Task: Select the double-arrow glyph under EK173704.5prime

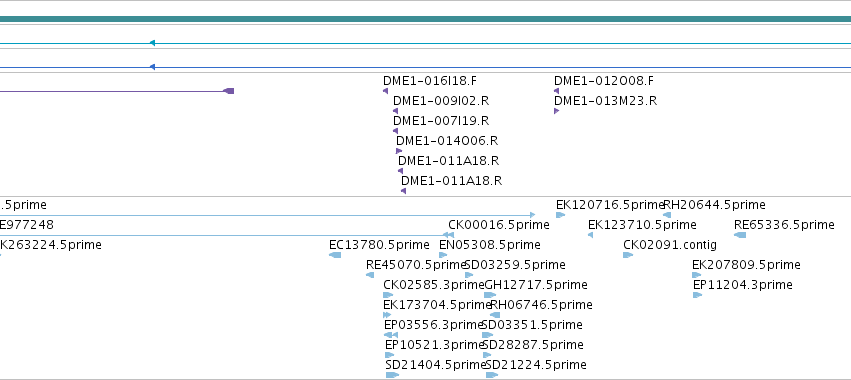Action: pyautogui.click(x=387, y=315)
